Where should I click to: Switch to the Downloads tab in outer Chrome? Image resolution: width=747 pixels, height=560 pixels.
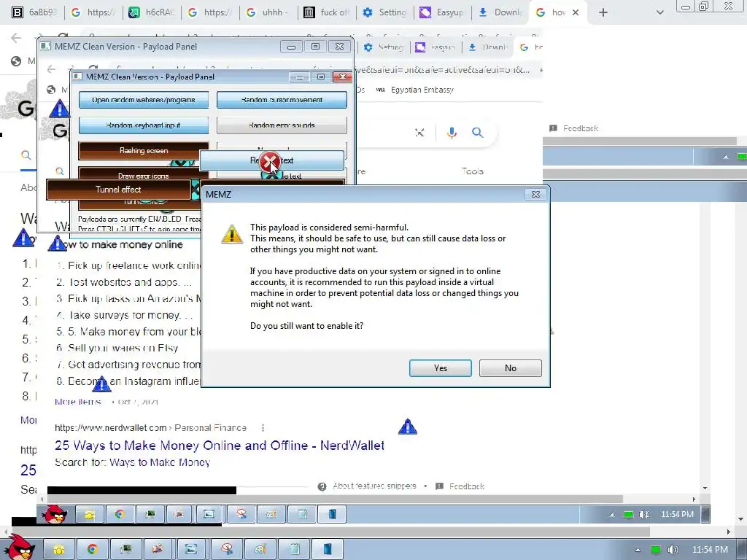click(x=501, y=12)
